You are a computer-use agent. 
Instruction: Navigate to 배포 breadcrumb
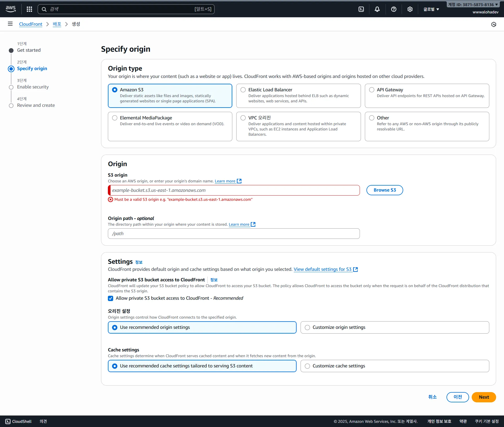[57, 24]
